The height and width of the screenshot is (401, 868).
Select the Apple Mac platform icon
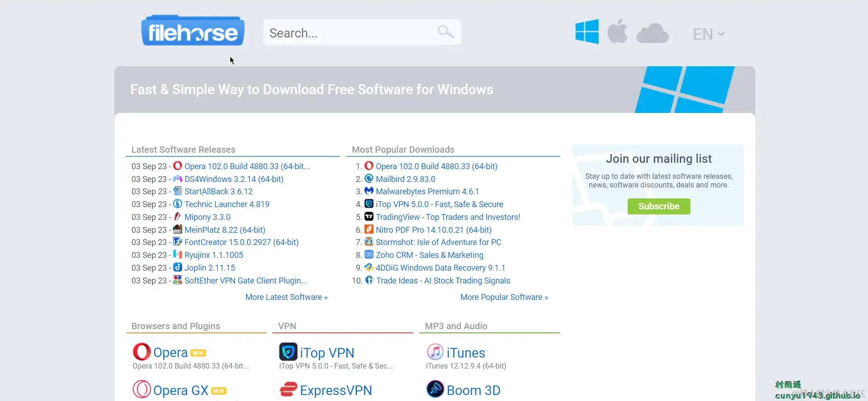click(618, 31)
